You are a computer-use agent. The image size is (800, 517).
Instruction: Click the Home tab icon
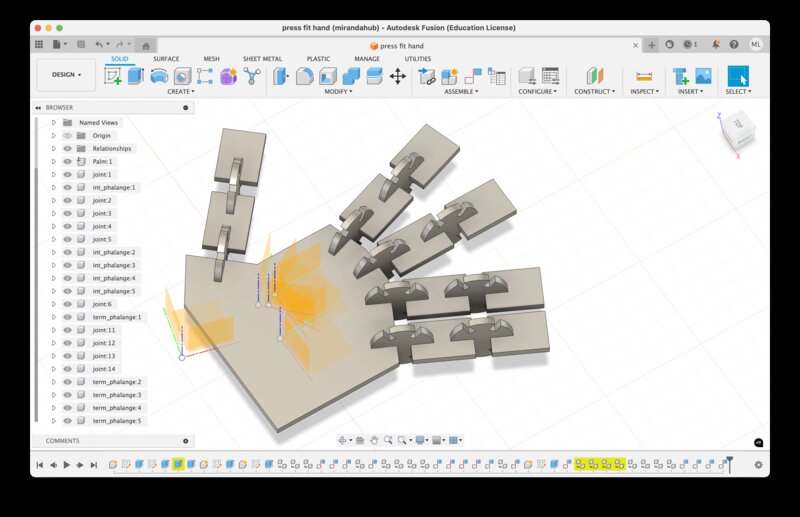(x=145, y=45)
